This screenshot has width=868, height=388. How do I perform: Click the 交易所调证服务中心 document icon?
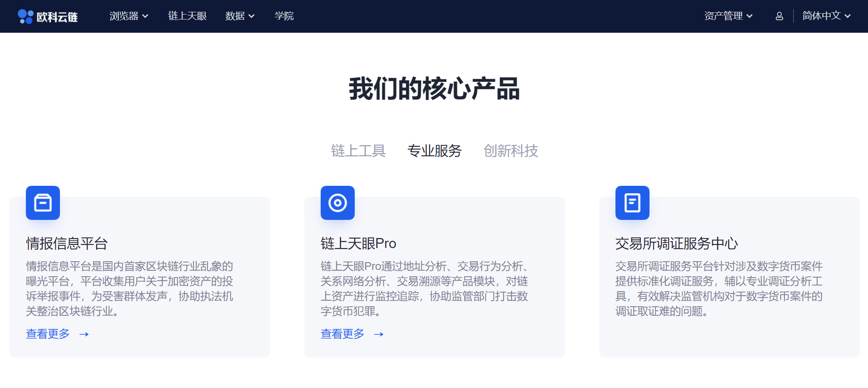[632, 203]
